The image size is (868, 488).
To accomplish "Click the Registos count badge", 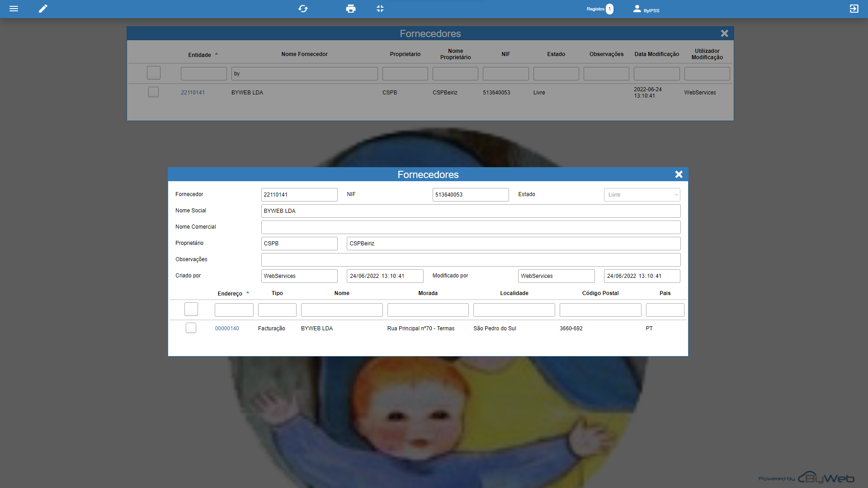I will click(609, 9).
